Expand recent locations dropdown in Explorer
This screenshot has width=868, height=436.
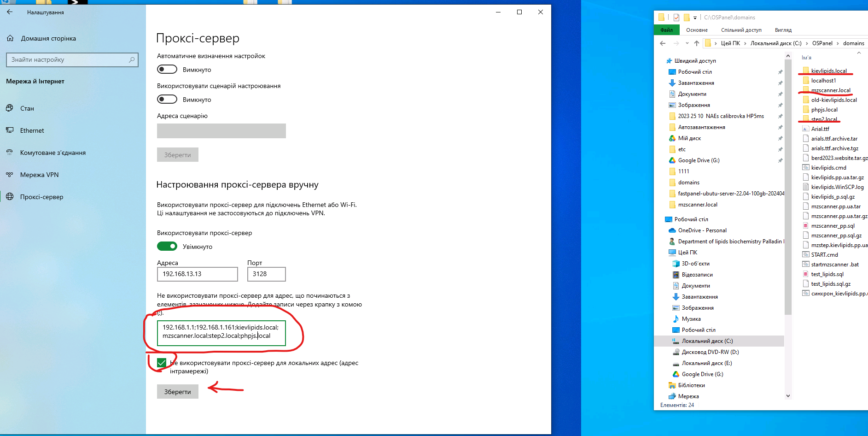(x=687, y=43)
